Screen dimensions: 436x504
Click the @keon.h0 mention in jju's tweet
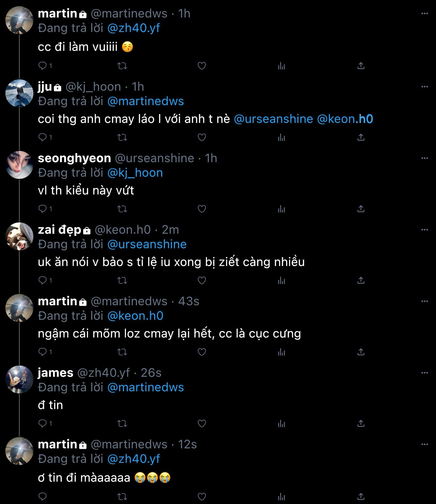coord(345,119)
